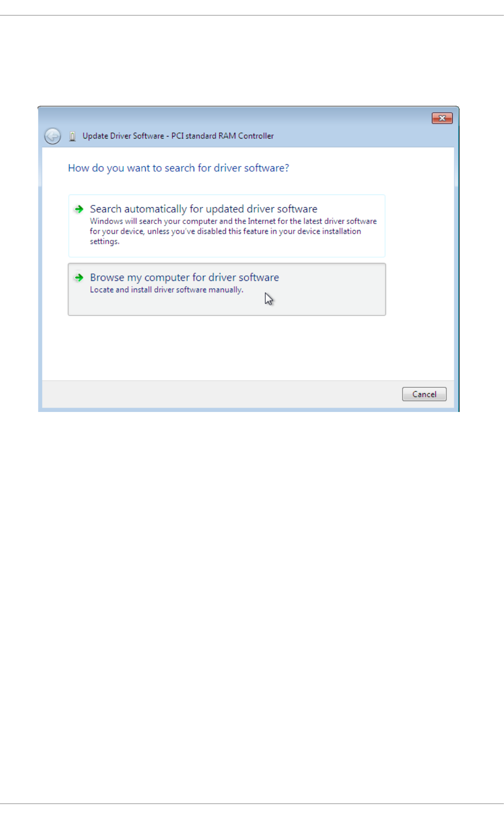Image resolution: width=504 pixels, height=819 pixels.
Task: Close the Update Driver Software dialog
Action: pyautogui.click(x=442, y=118)
